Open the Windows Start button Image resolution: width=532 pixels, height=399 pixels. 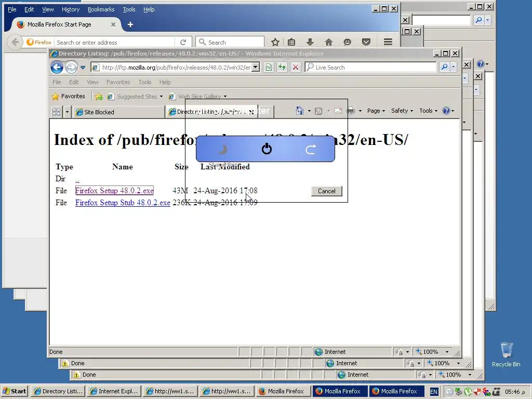coord(15,391)
